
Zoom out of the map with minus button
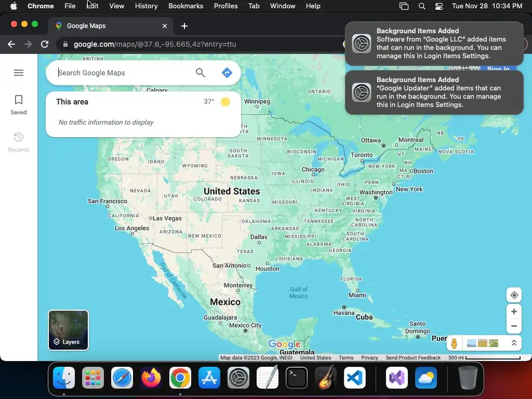[514, 326]
